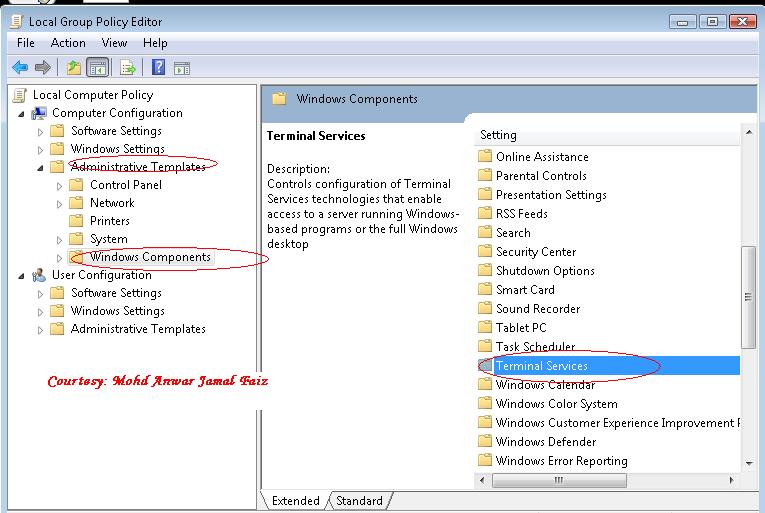Expand Administrative Templates under User Configuration
The image size is (765, 513).
[40, 330]
